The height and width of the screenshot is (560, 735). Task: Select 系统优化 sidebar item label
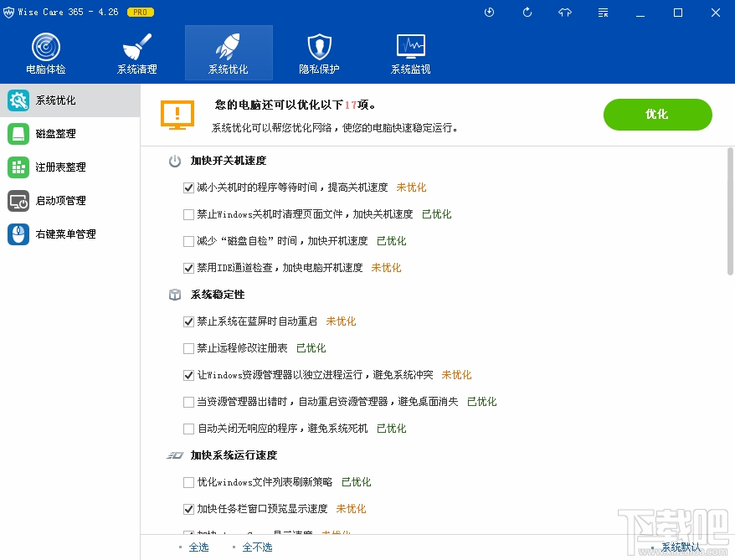coord(56,100)
